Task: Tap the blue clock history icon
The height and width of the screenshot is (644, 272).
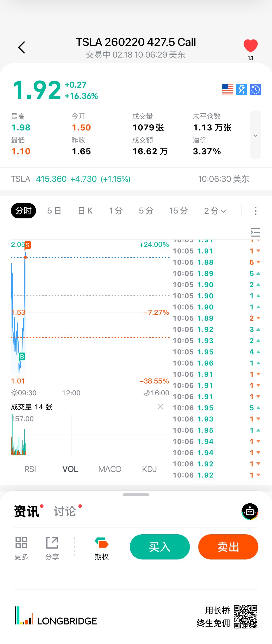Action: pos(255,89)
